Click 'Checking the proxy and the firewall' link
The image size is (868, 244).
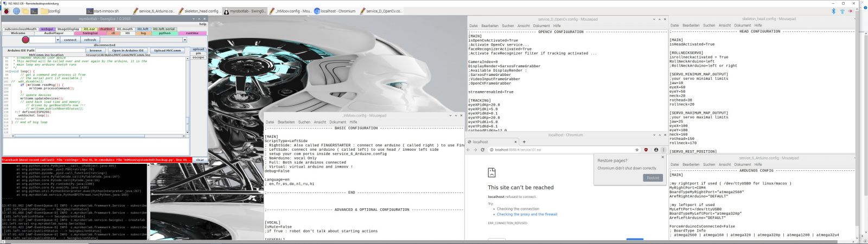(527, 214)
